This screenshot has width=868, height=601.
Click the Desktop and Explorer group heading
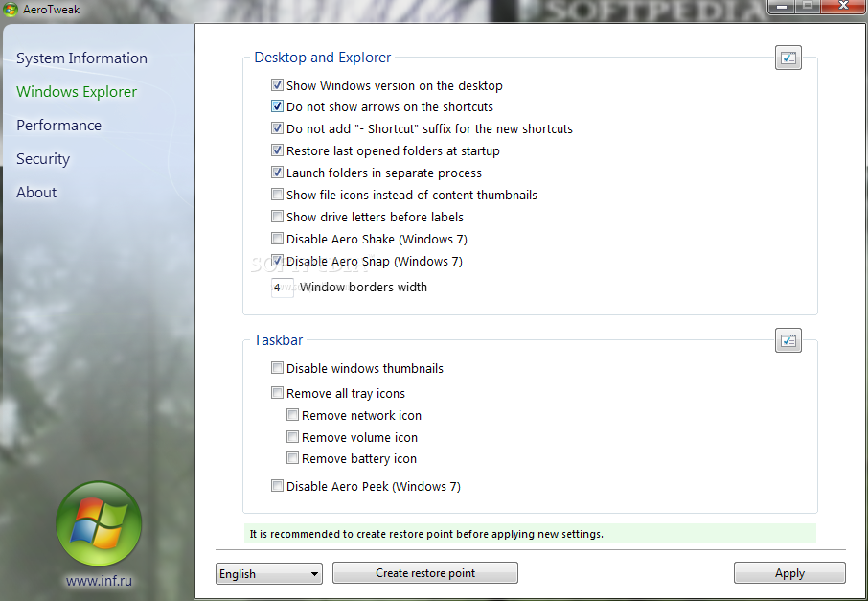point(323,58)
